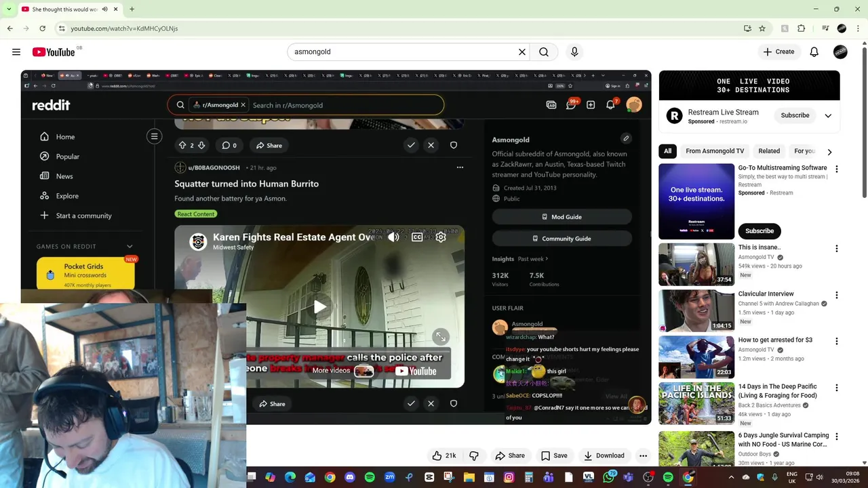The height and width of the screenshot is (488, 868).
Task: Expand the Restream sponsored ad chevron
Action: pyautogui.click(x=828, y=116)
